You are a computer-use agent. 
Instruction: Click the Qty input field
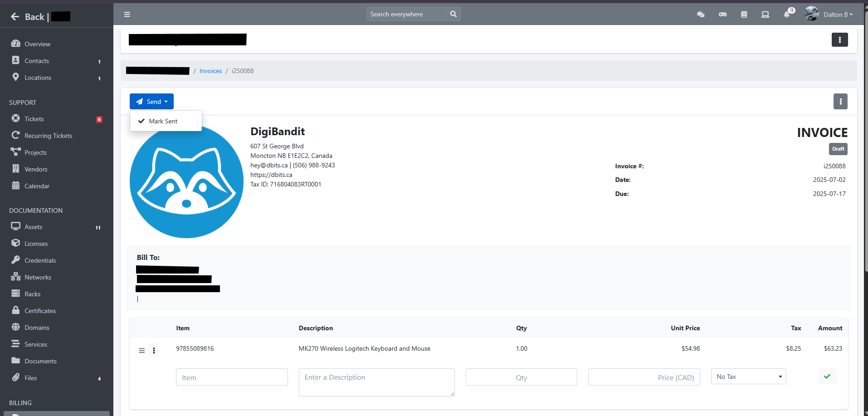[x=521, y=377]
